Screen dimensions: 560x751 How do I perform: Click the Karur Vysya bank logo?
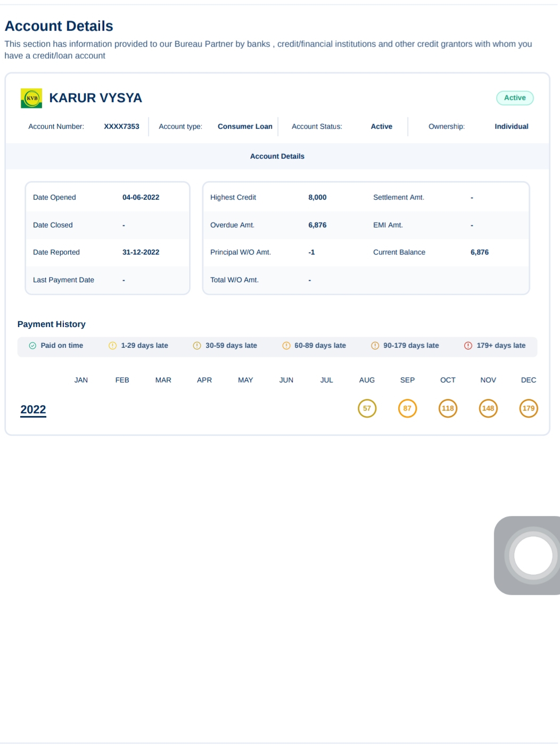coord(31,98)
